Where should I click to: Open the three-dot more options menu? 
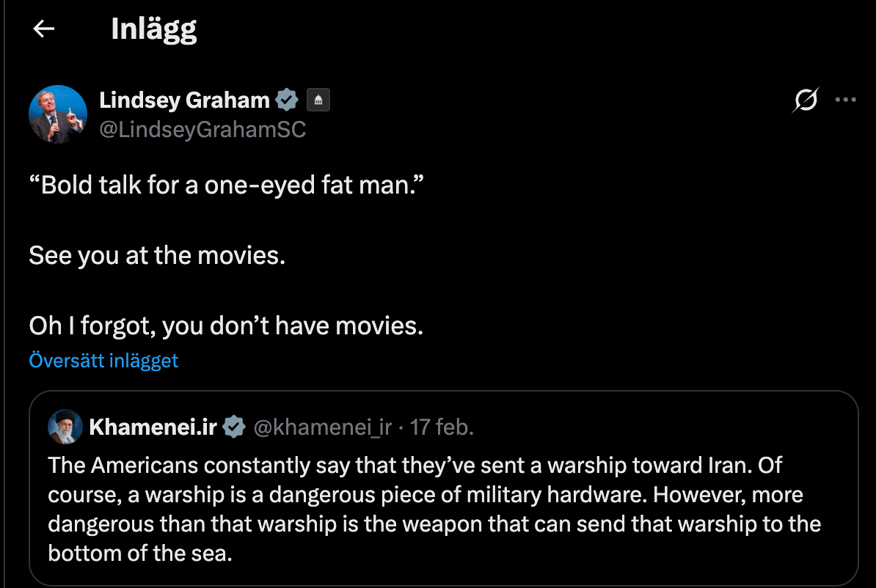[x=846, y=100]
